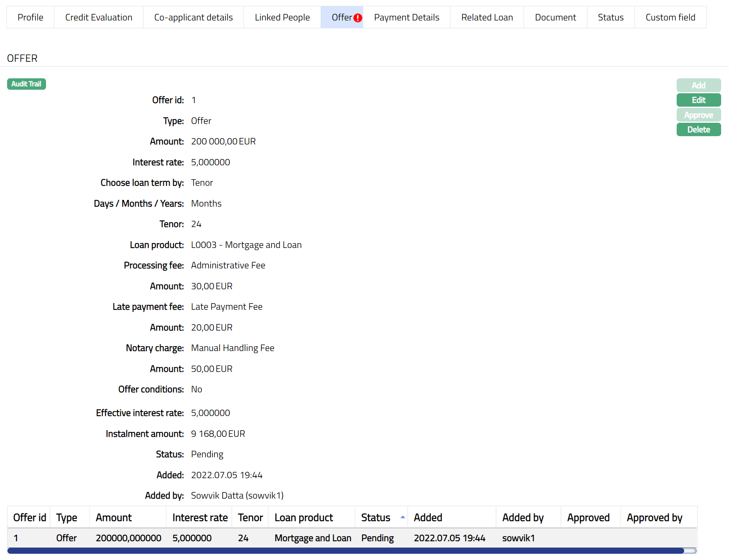729x560 pixels.
Task: Switch to the Credit Evaluation tab
Action: click(x=99, y=17)
